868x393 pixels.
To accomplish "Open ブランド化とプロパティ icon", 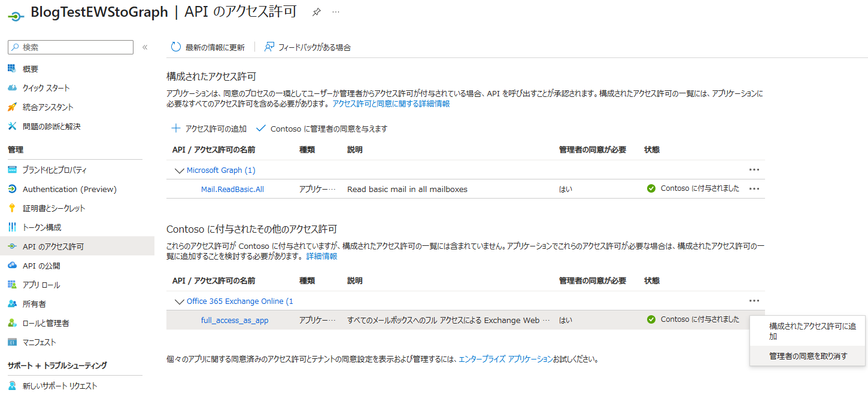I will [x=12, y=170].
